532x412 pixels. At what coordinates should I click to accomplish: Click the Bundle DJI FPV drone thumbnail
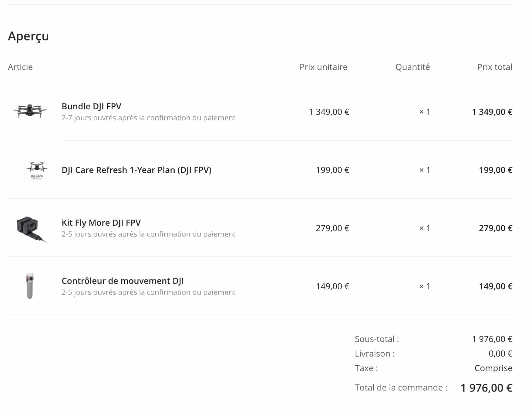click(29, 111)
